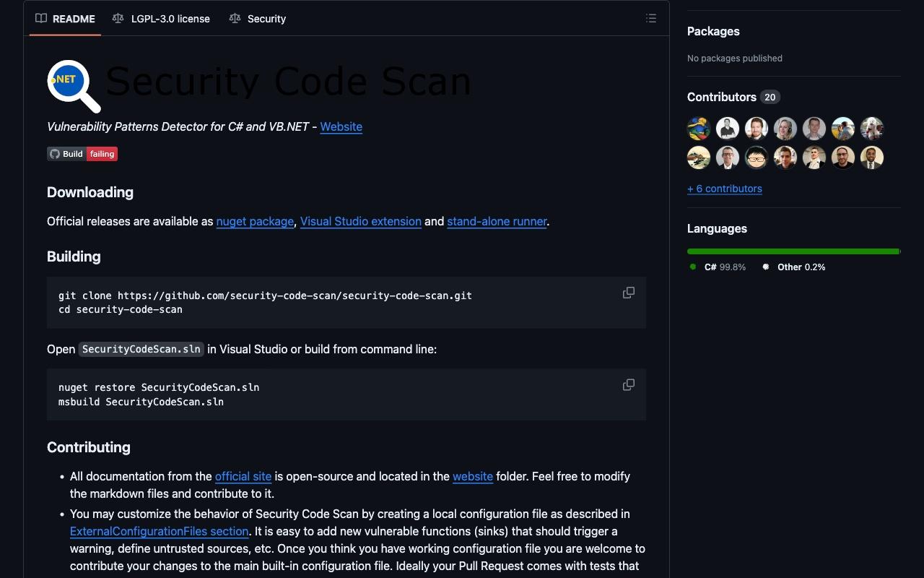Open the ExternalConfigurationFiles section link
The image size is (924, 578).
click(x=160, y=531)
